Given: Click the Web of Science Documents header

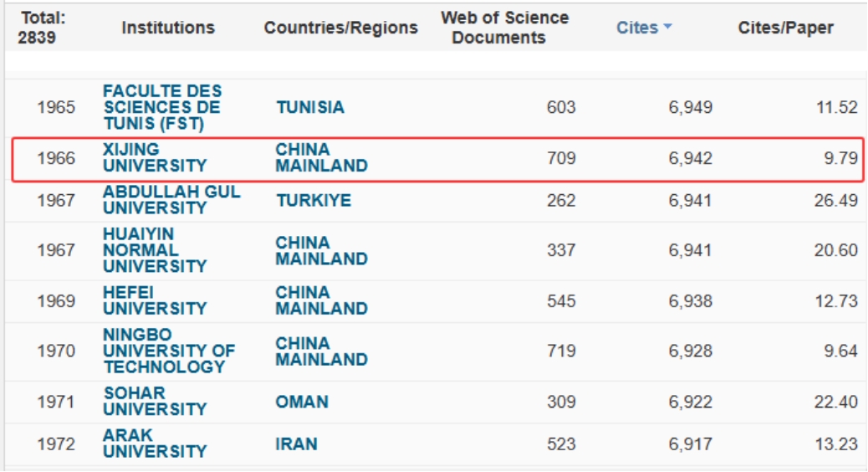Looking at the screenshot, I should click(x=504, y=28).
